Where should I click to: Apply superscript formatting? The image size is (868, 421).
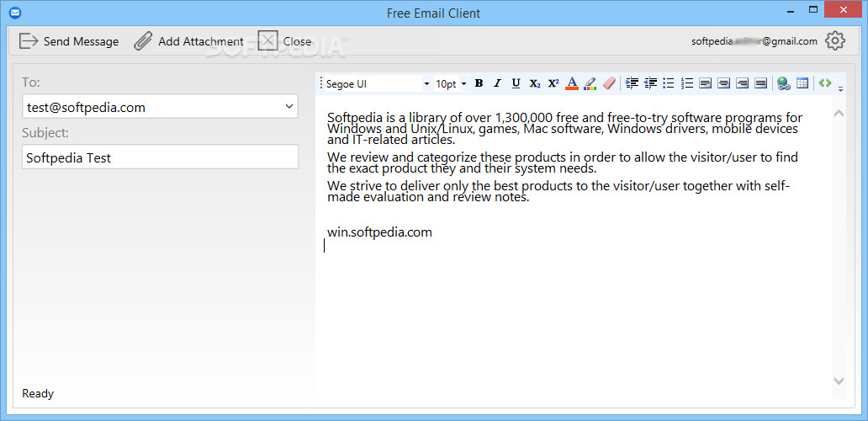point(553,83)
